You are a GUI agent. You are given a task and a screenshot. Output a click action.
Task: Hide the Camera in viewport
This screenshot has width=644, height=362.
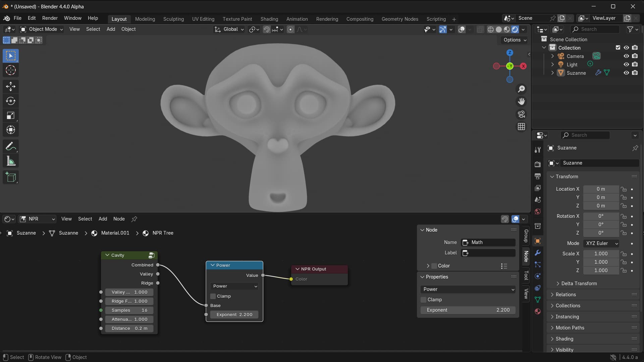(626, 56)
